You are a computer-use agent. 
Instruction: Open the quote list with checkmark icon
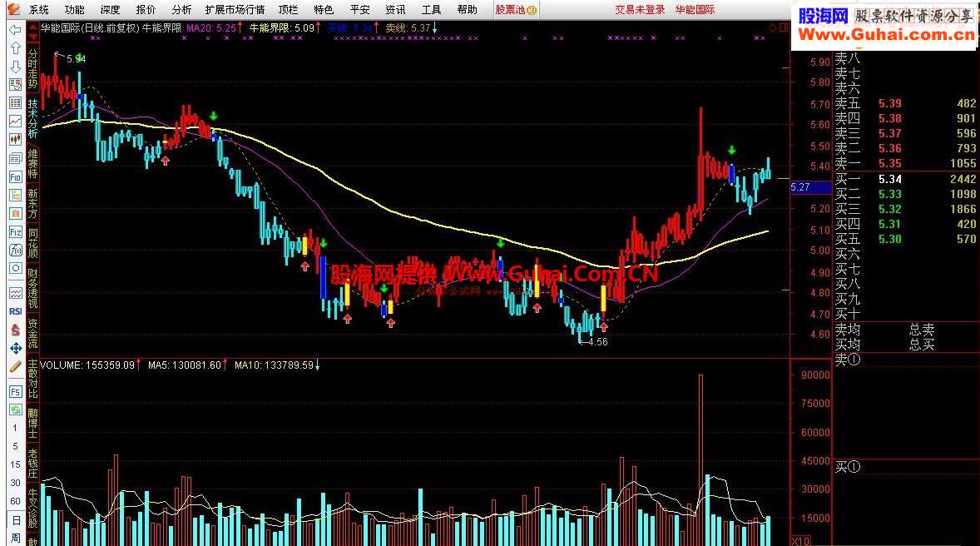(15, 84)
